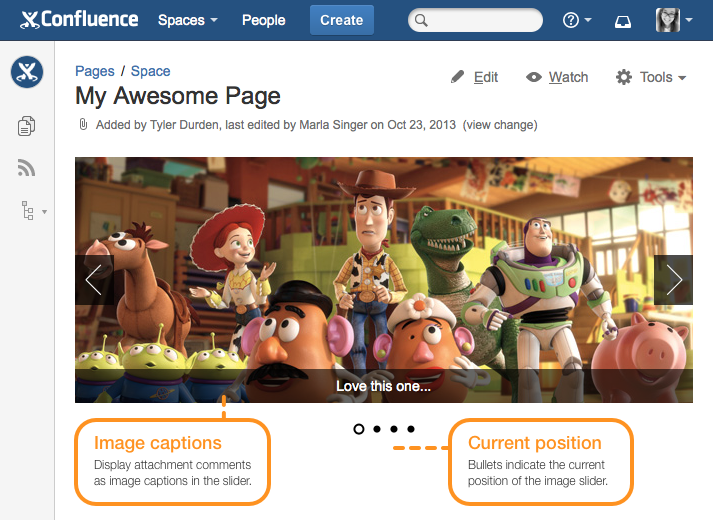Image resolution: width=713 pixels, height=520 pixels.
Task: Open the Pages icon in sidebar
Action: [x=26, y=126]
